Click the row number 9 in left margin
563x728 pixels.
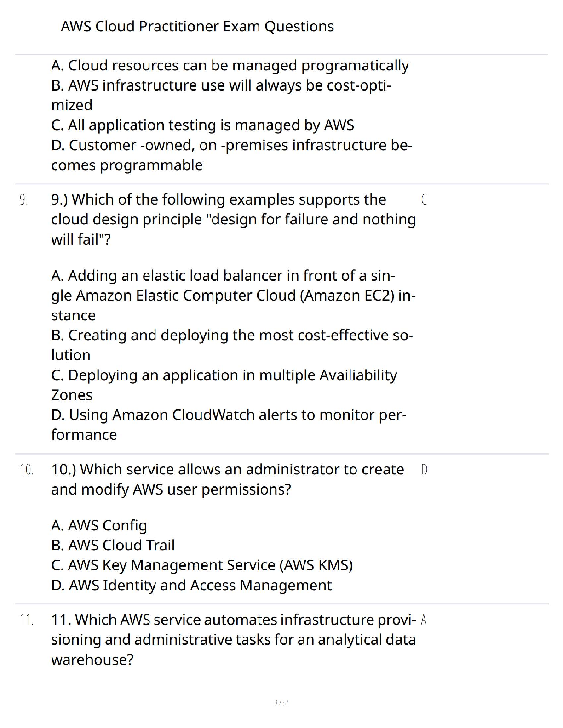[23, 199]
